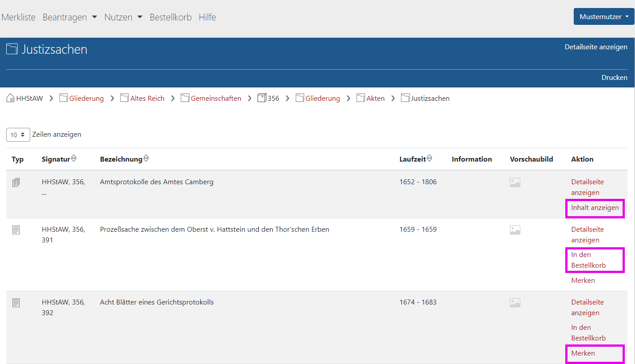Open the rows-per-page selector showing 10
The width and height of the screenshot is (635, 364).
(x=18, y=135)
